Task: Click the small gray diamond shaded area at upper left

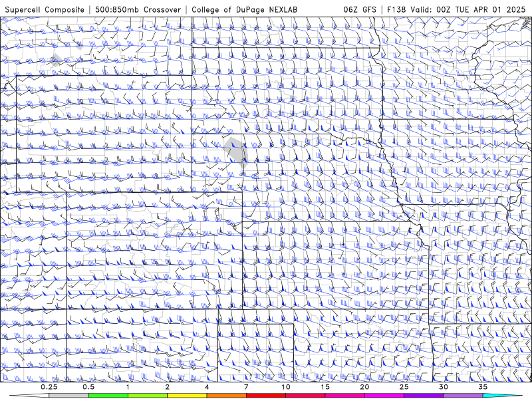Action: (56, 61)
